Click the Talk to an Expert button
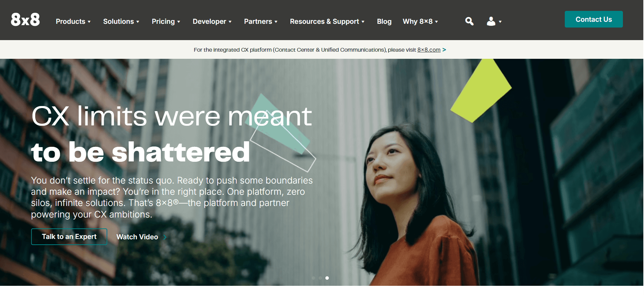This screenshot has width=644, height=295. click(69, 237)
